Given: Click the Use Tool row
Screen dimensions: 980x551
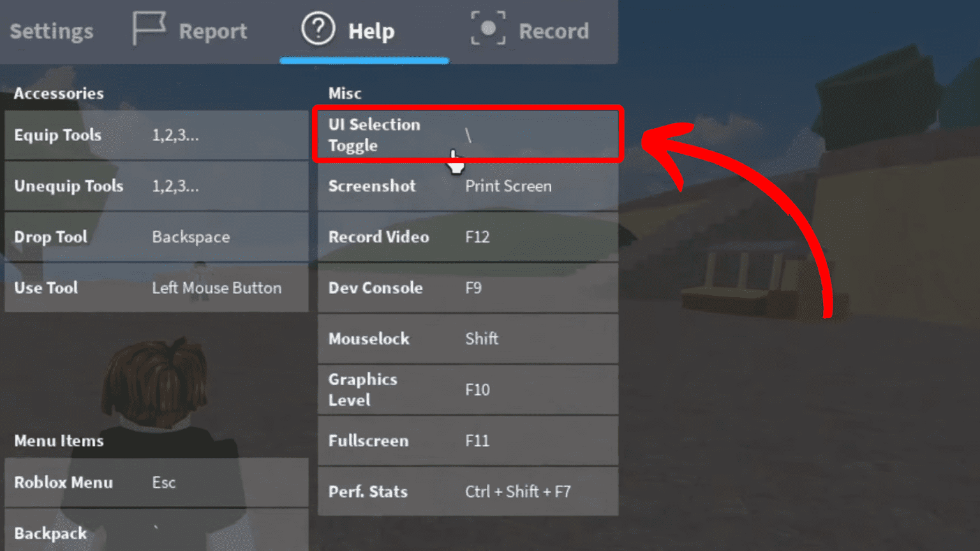Looking at the screenshot, I should pos(156,288).
